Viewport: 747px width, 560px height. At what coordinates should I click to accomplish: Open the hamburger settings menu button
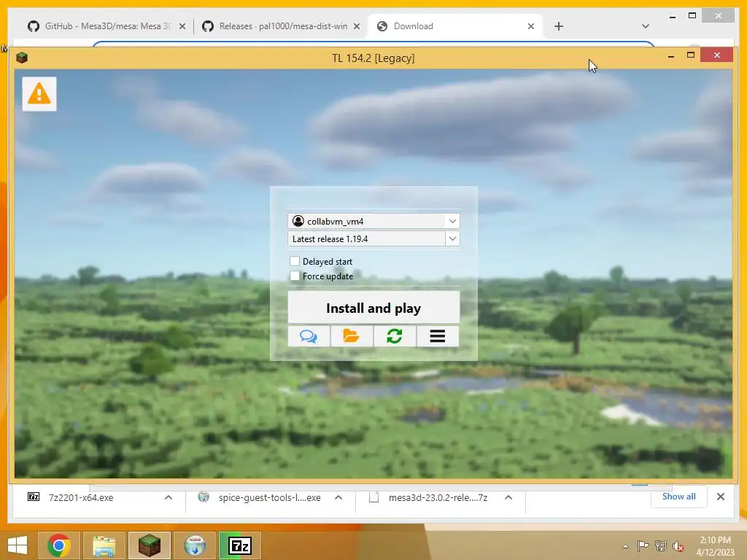tap(438, 337)
